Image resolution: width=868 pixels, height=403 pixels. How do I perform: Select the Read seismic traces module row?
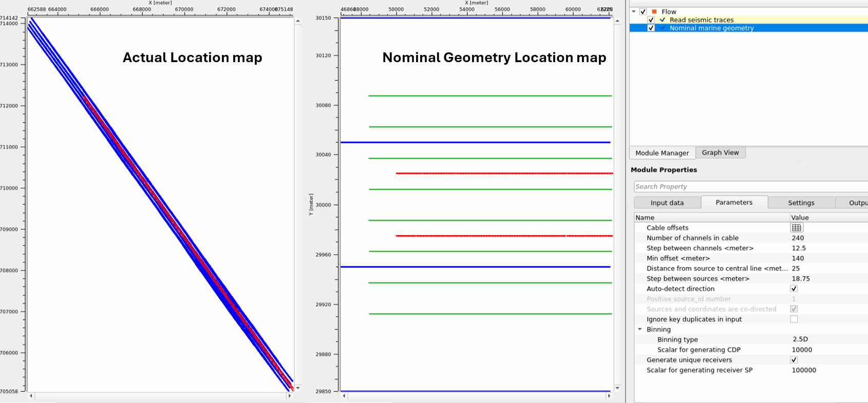coord(748,20)
